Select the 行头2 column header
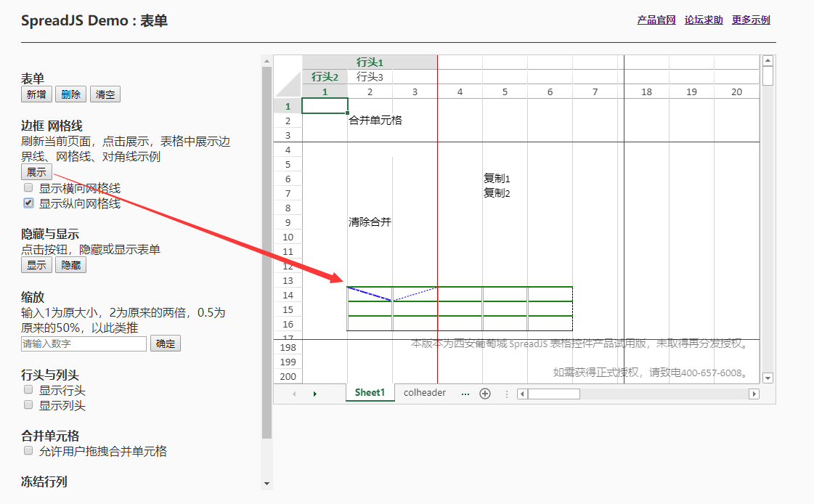 (x=325, y=77)
